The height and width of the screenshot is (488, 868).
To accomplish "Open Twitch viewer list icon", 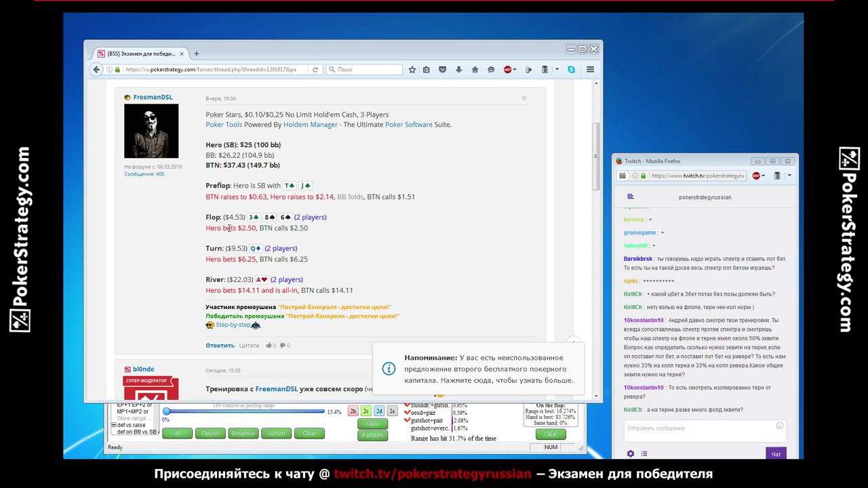I will (644, 453).
